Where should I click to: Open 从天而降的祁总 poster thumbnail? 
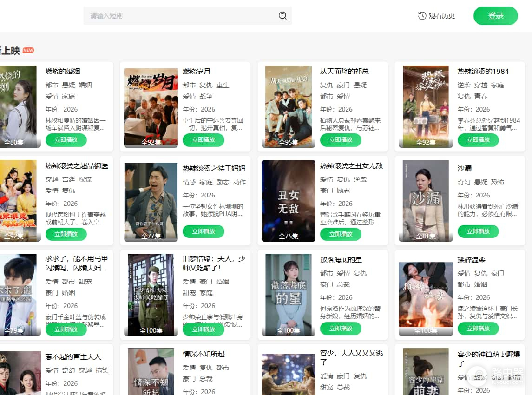click(x=289, y=106)
